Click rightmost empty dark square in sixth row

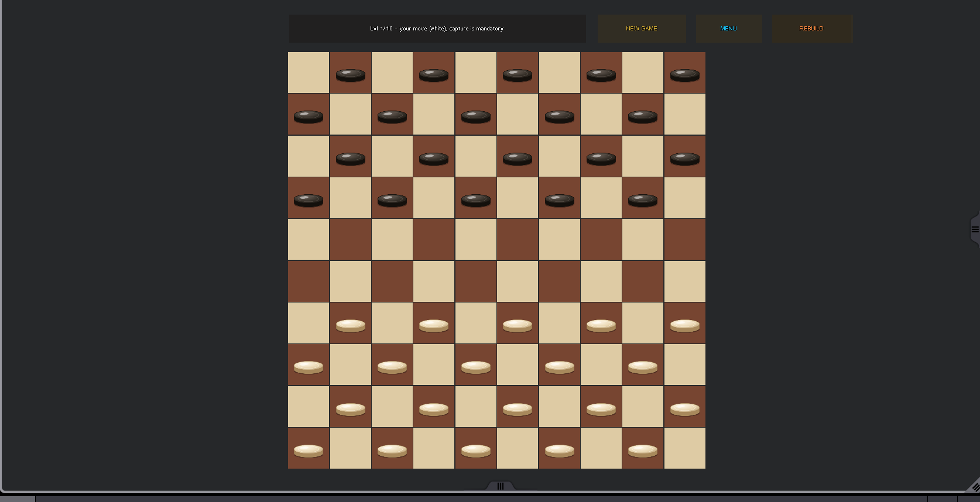pos(643,281)
